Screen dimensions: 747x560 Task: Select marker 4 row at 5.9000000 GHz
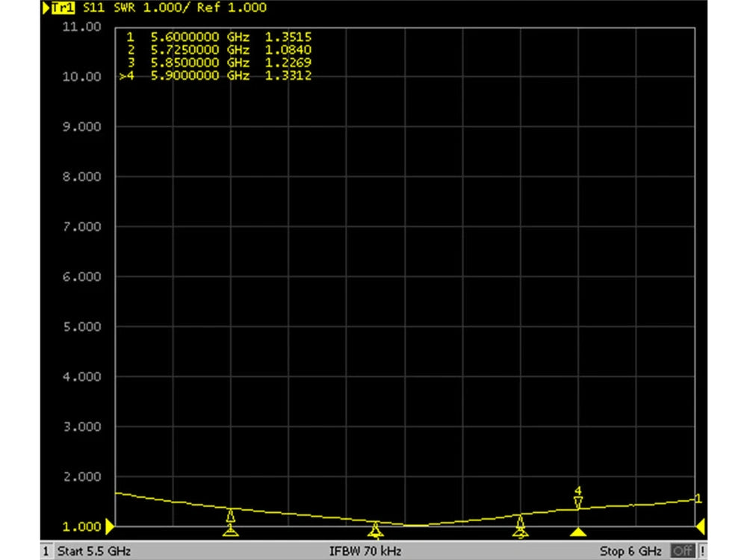tap(217, 76)
